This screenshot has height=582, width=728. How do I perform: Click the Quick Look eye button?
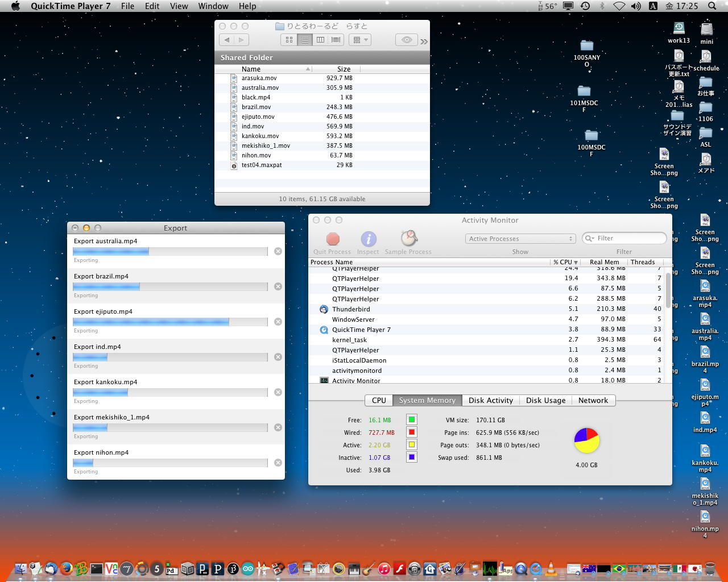(407, 40)
